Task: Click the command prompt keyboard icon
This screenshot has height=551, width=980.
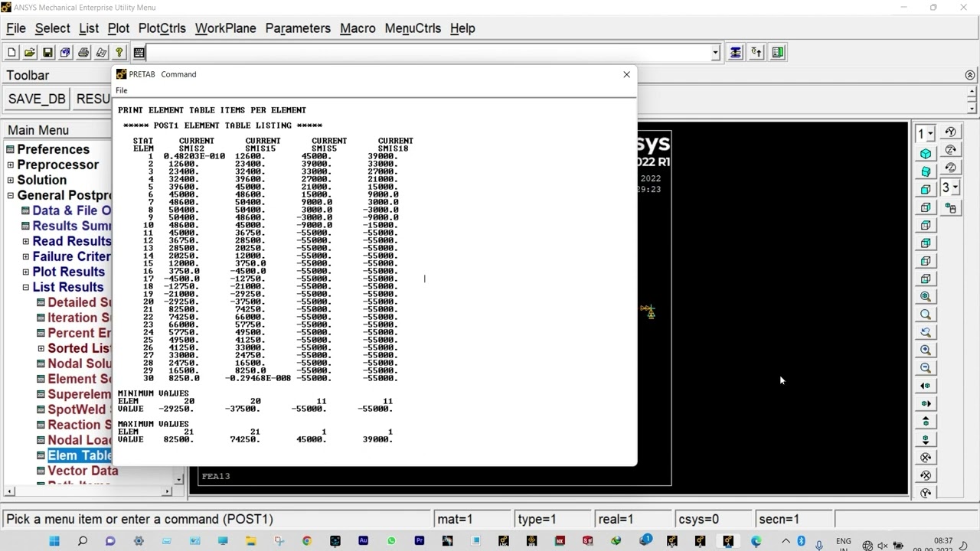Action: [139, 53]
